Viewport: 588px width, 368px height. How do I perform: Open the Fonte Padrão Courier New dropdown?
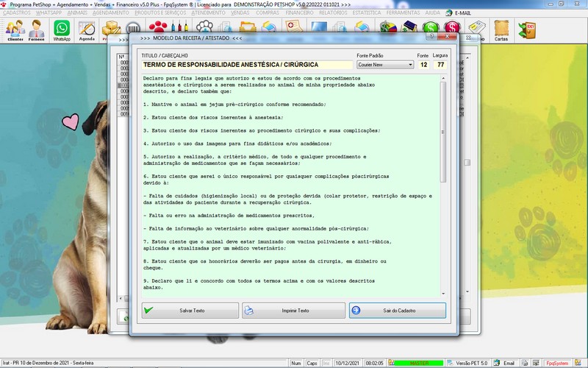click(x=385, y=65)
